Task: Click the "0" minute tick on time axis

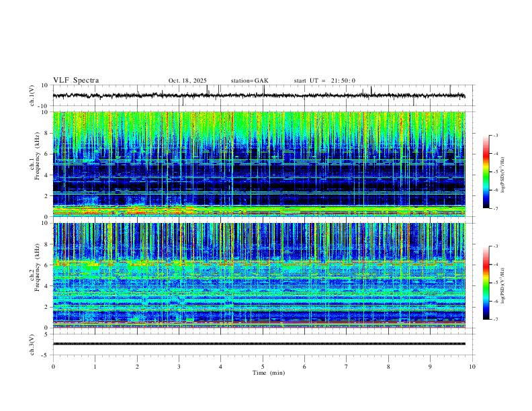Action: pos(53,367)
